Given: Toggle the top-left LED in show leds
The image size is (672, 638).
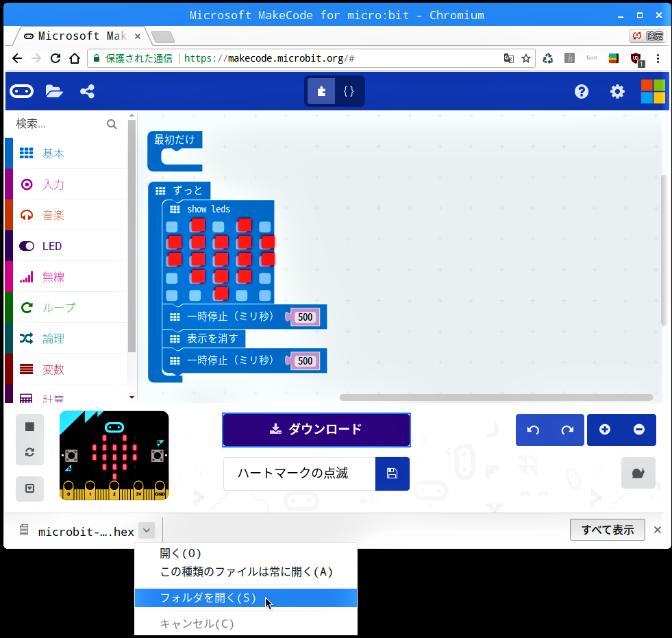Looking at the screenshot, I should click(172, 226).
